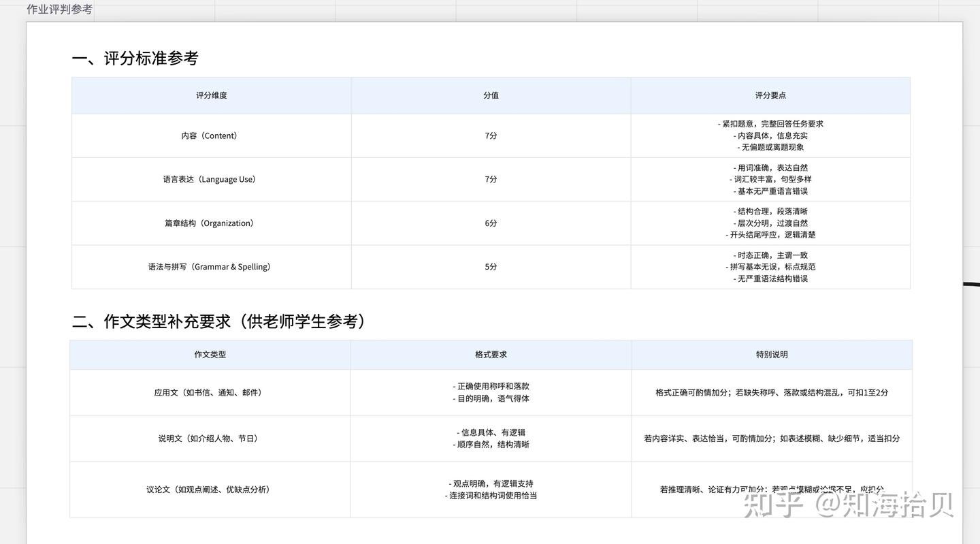This screenshot has height=544, width=980.
Task: Click the '评分维度' column header
Action: (x=212, y=95)
